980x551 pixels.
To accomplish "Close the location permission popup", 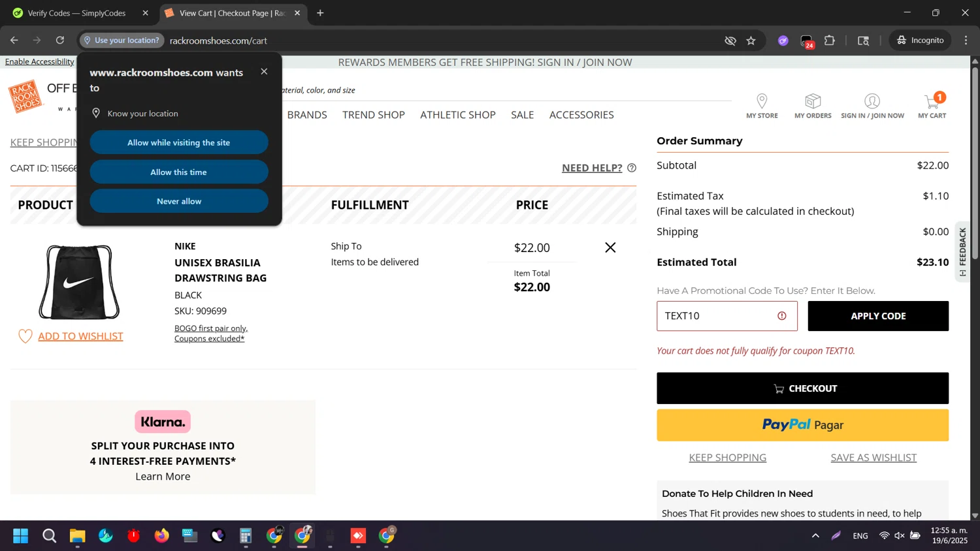I will 264,71.
